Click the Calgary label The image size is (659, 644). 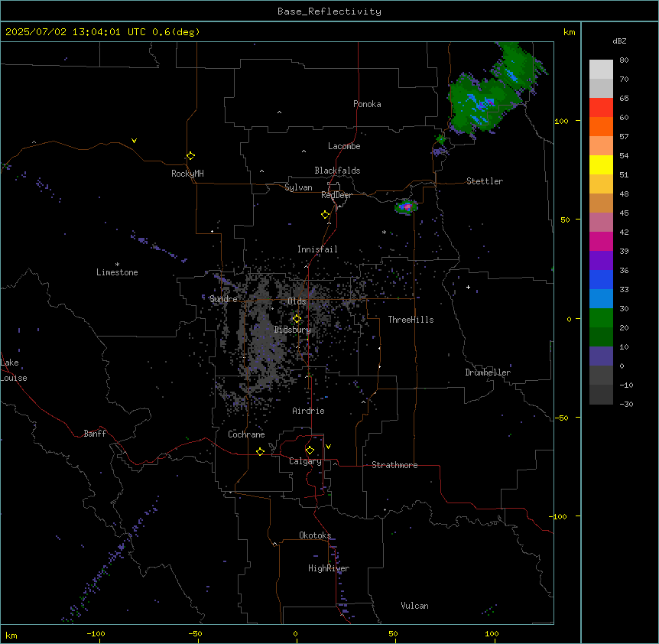pyautogui.click(x=306, y=461)
